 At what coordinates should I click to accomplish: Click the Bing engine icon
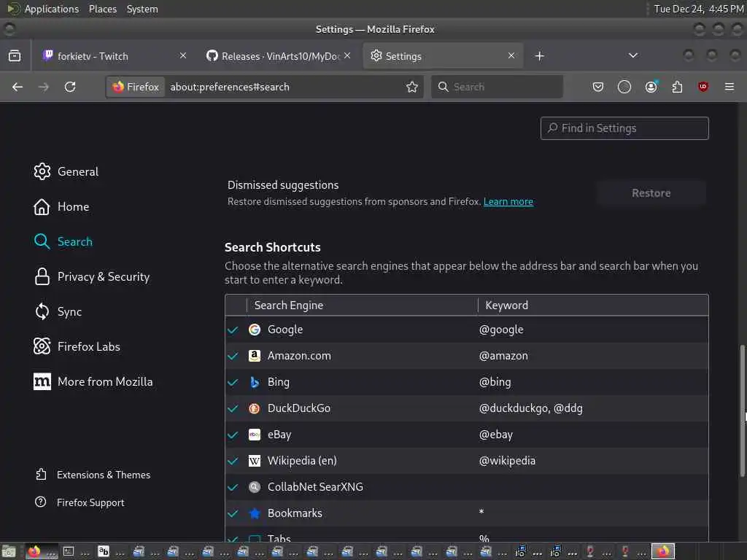[x=255, y=382]
